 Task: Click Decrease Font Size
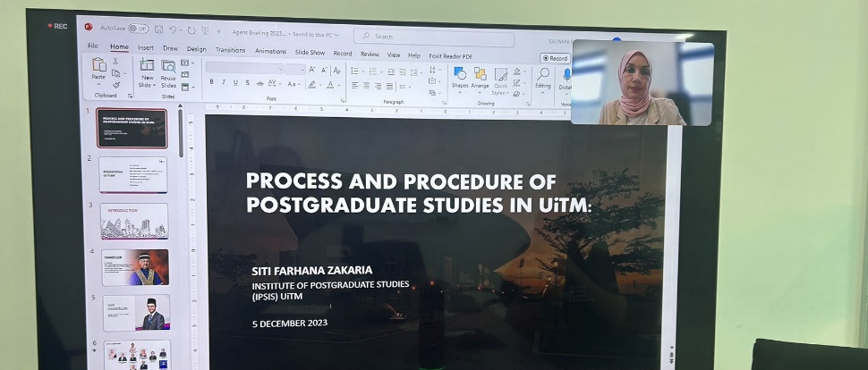[x=325, y=71]
